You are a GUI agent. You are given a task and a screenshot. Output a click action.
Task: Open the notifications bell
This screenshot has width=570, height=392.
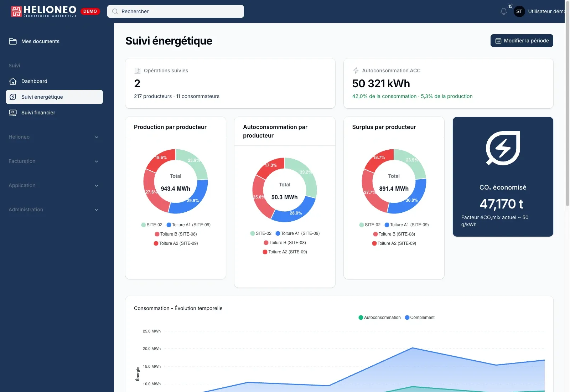tap(504, 11)
